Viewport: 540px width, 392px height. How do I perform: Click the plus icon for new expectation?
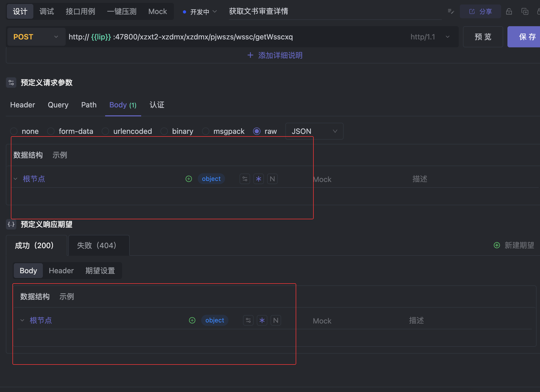pyautogui.click(x=497, y=245)
